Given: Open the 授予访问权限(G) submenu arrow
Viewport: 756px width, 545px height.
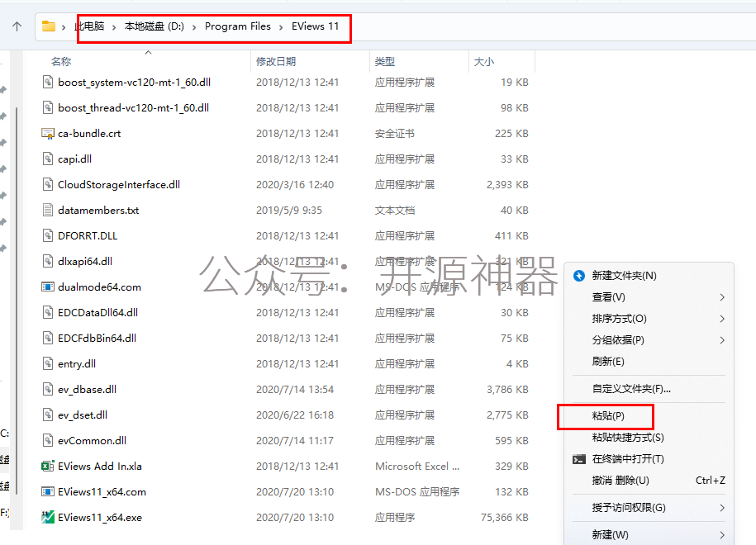Looking at the screenshot, I should 722,508.
